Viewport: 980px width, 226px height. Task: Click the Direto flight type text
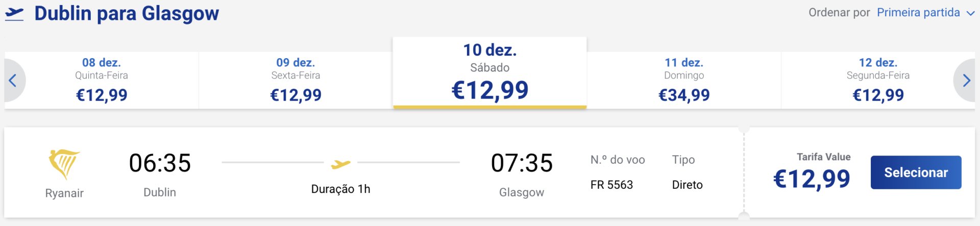[687, 185]
